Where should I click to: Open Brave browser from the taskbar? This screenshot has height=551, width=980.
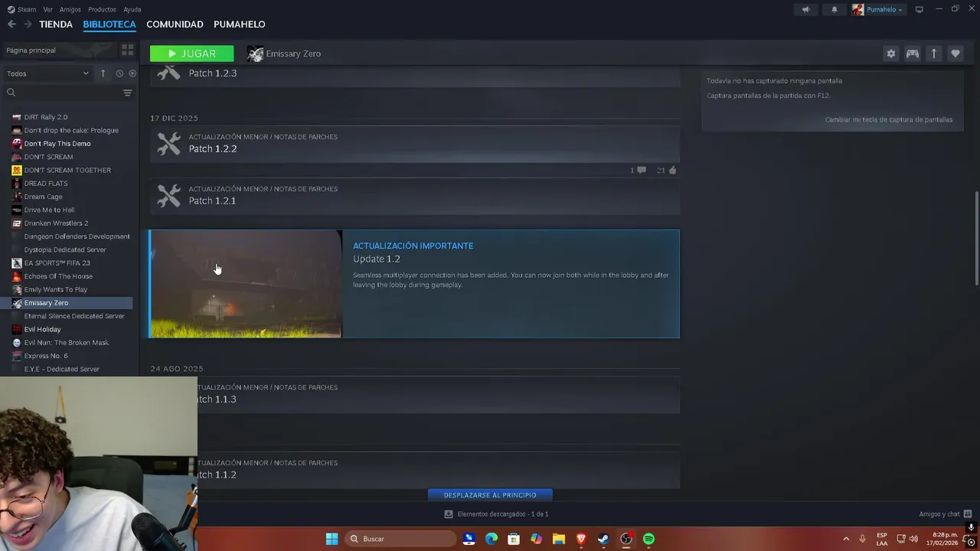point(581,539)
